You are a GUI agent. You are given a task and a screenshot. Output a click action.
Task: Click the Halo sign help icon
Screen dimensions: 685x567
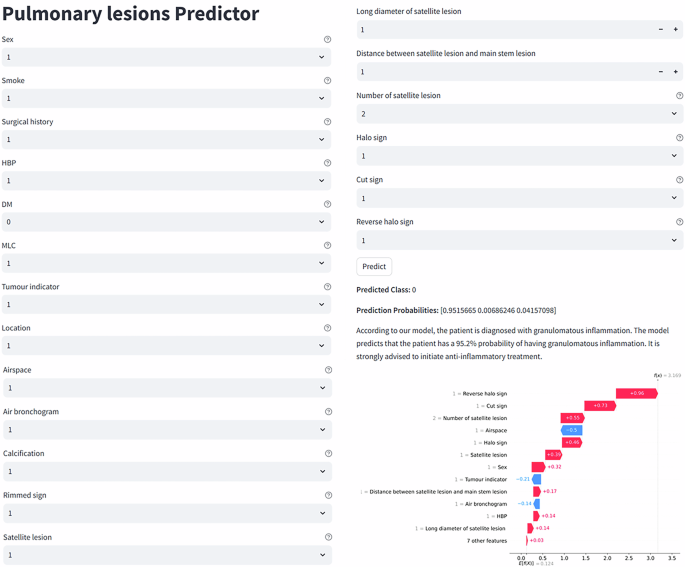[x=680, y=138]
